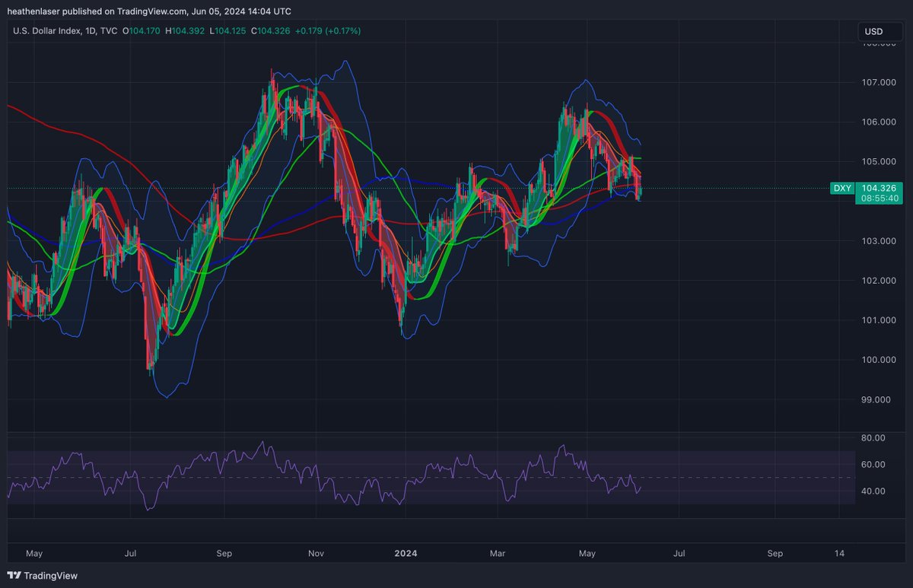Click the high value H104.392
This screenshot has height=588, width=913.
183,31
